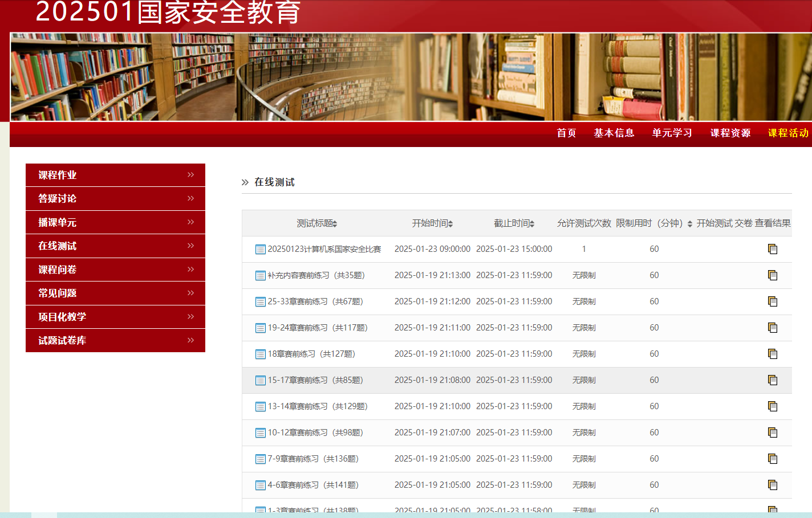Click document icon beside 13-14章赛前练习 title
812x518 pixels.
(260, 407)
